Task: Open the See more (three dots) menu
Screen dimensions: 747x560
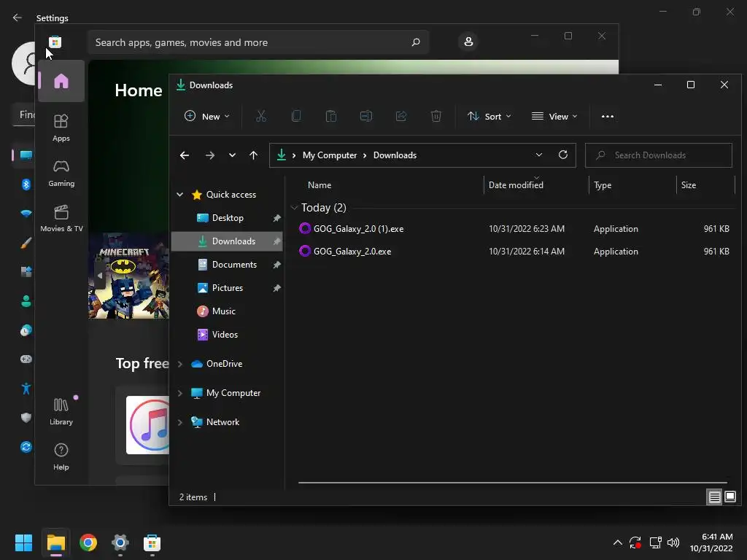Action: pos(608,116)
